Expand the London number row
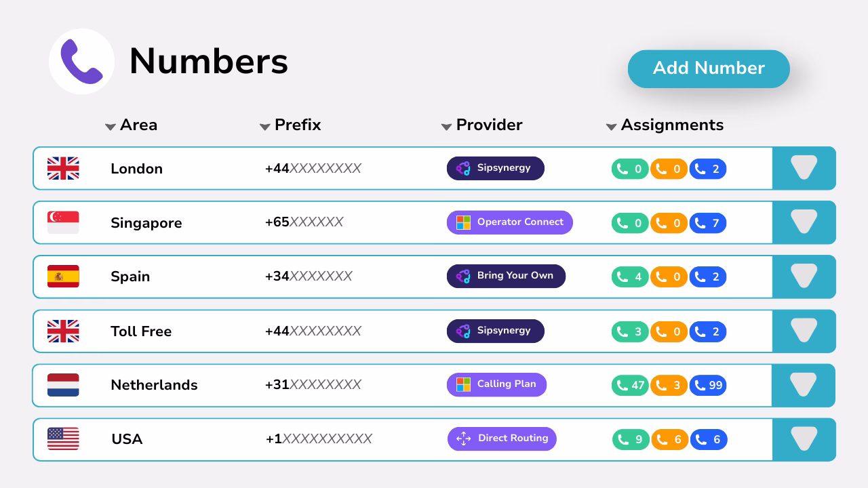The height and width of the screenshot is (488, 868). click(804, 168)
